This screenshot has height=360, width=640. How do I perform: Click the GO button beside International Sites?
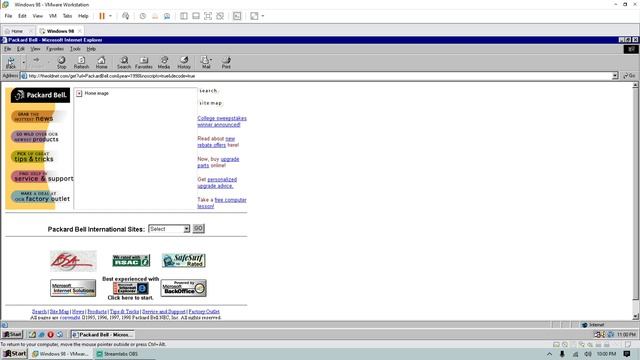[198, 229]
